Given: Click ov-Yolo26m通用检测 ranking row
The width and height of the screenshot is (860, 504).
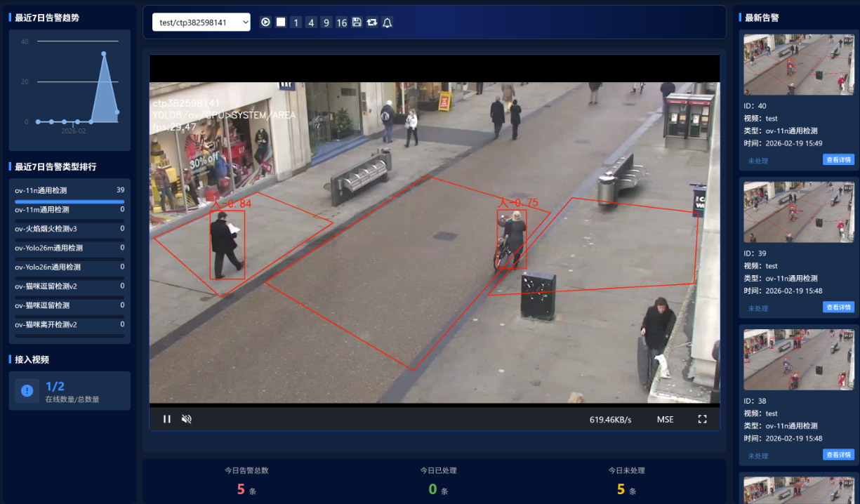Looking at the screenshot, I should (70, 251).
